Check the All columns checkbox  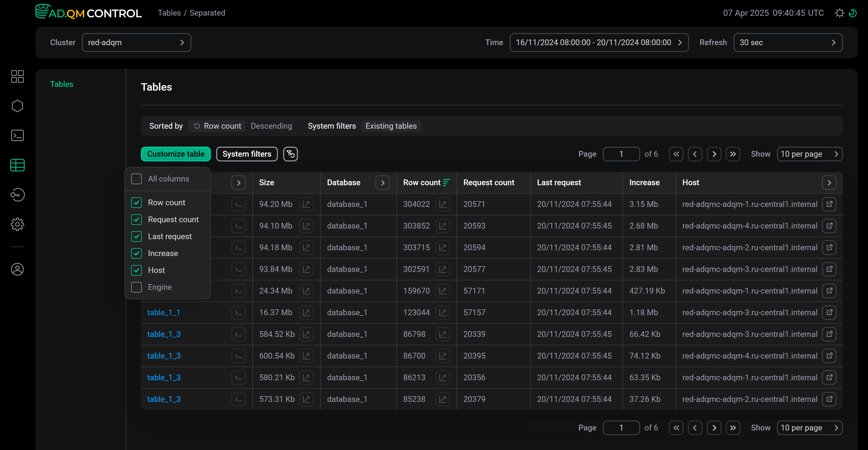click(136, 179)
